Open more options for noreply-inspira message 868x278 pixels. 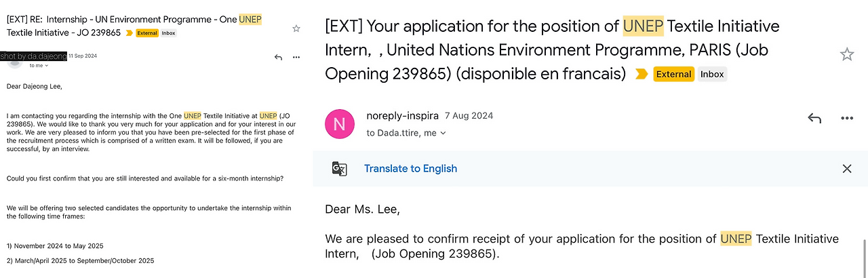click(847, 119)
